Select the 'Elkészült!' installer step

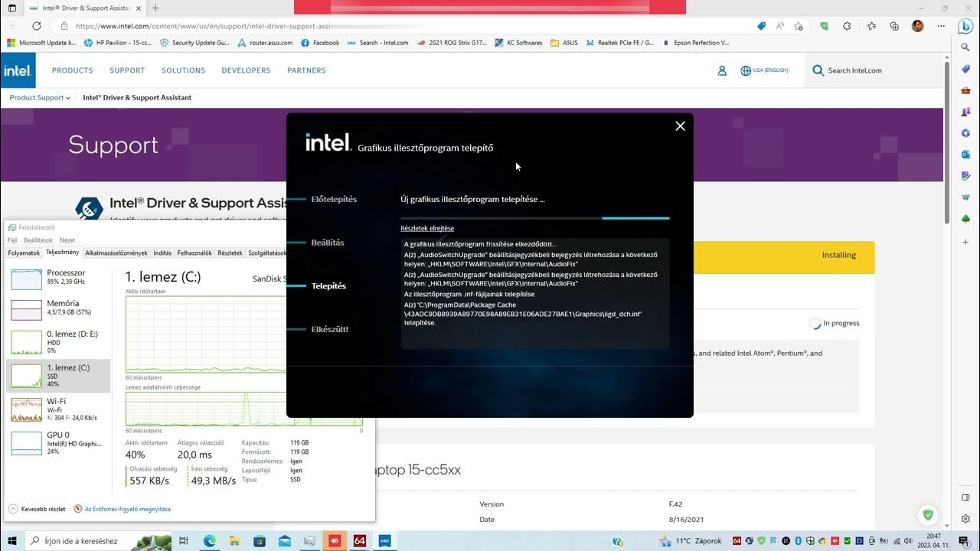pos(330,329)
